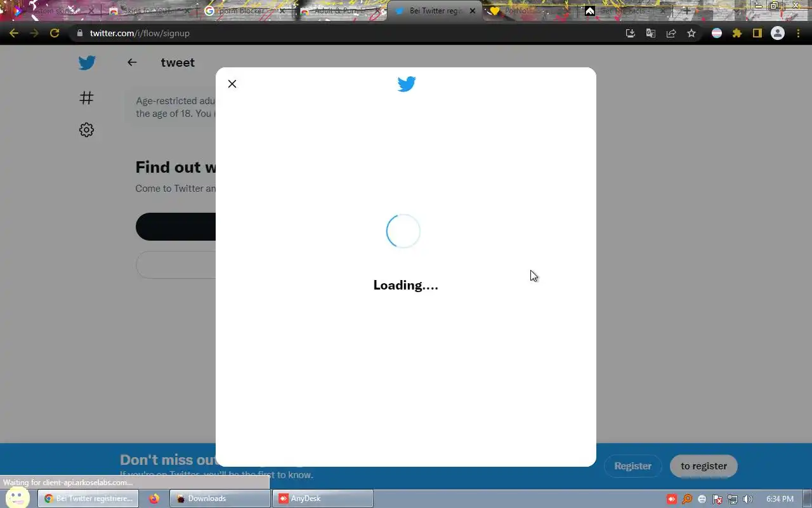Click the white outlined pill button
This screenshot has height=508, width=812.
point(176,265)
